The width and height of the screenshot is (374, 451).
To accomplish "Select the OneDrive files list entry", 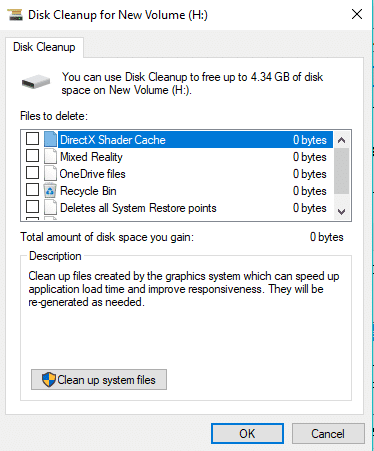I will pyautogui.click(x=177, y=174).
